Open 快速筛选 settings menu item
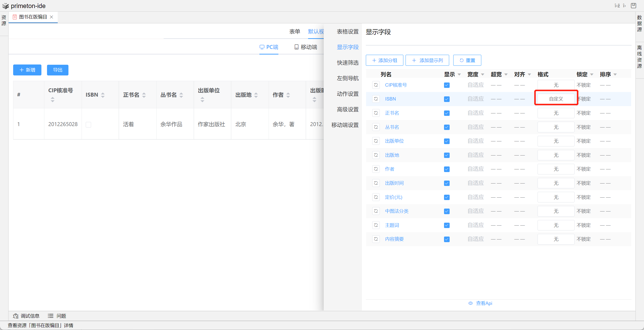 click(348, 63)
